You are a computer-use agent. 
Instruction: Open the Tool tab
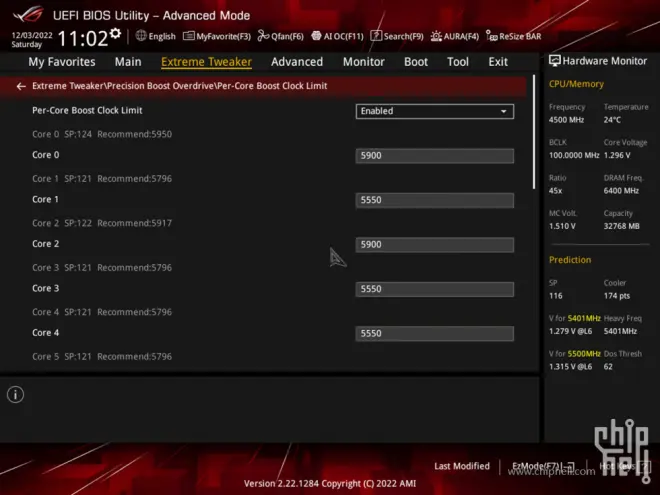(458, 62)
